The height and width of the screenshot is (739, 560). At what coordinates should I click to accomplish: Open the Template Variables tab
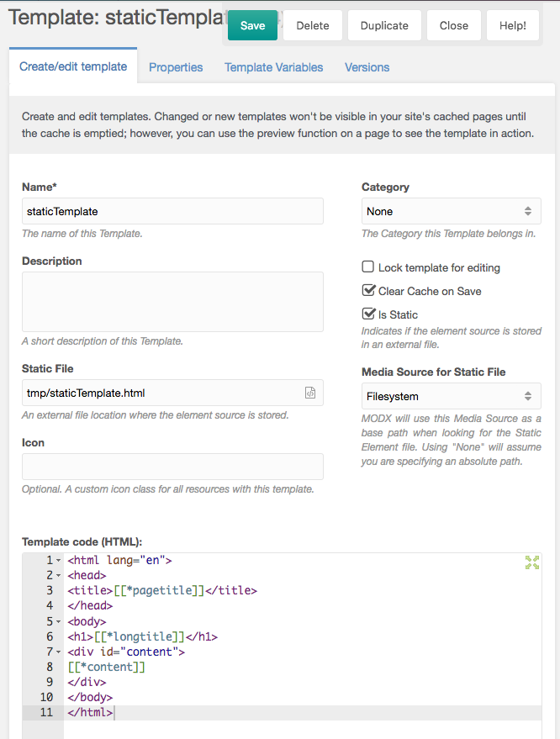(274, 67)
